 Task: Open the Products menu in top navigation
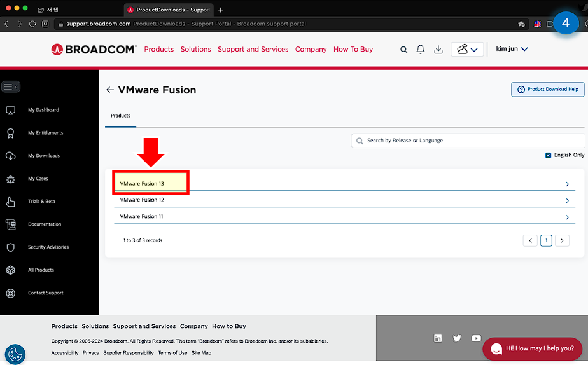(159, 49)
